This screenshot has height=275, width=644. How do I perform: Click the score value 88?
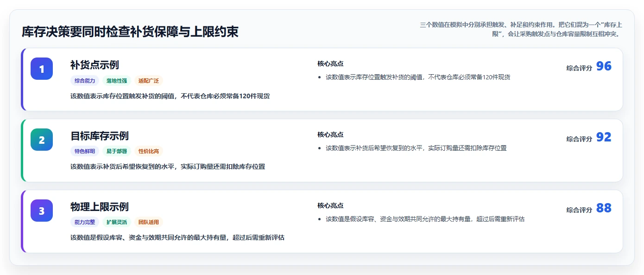coord(604,208)
